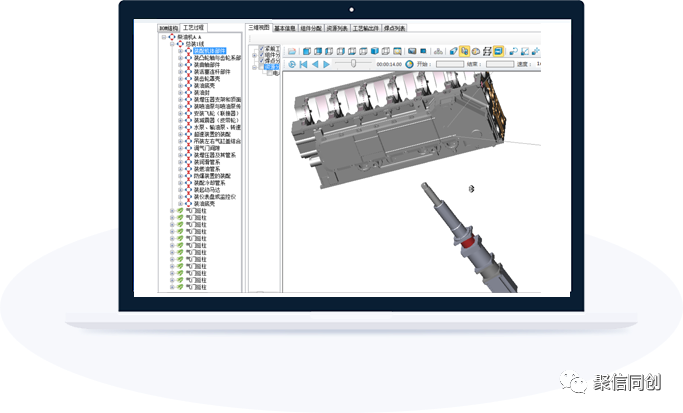
Task: Select 超速装置的装配 tree item
Action: click(212, 134)
